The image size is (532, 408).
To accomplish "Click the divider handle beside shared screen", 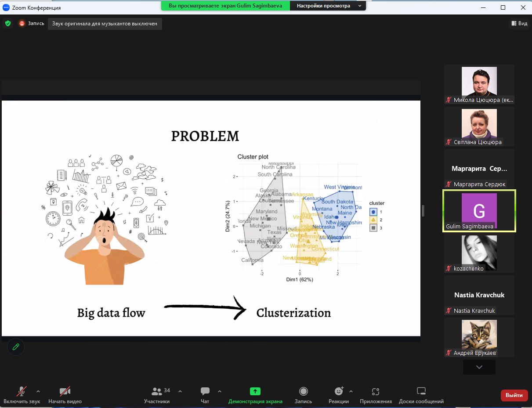I will pos(423,211).
